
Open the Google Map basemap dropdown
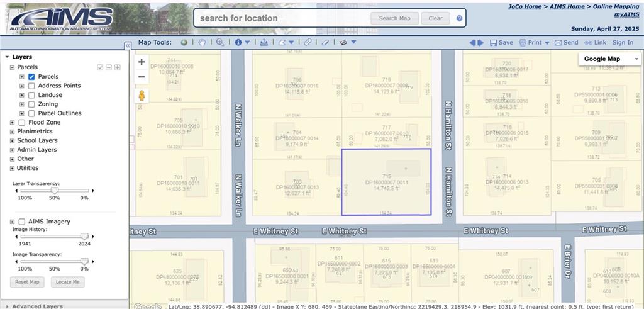point(609,59)
